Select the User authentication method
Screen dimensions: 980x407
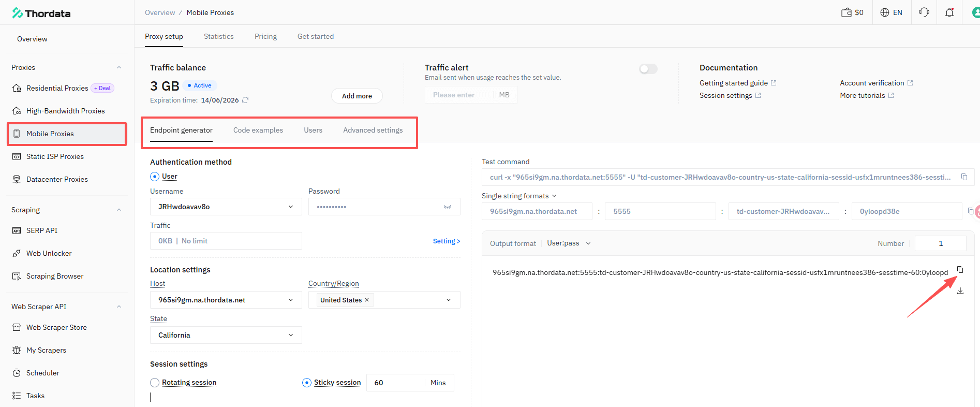(x=155, y=177)
